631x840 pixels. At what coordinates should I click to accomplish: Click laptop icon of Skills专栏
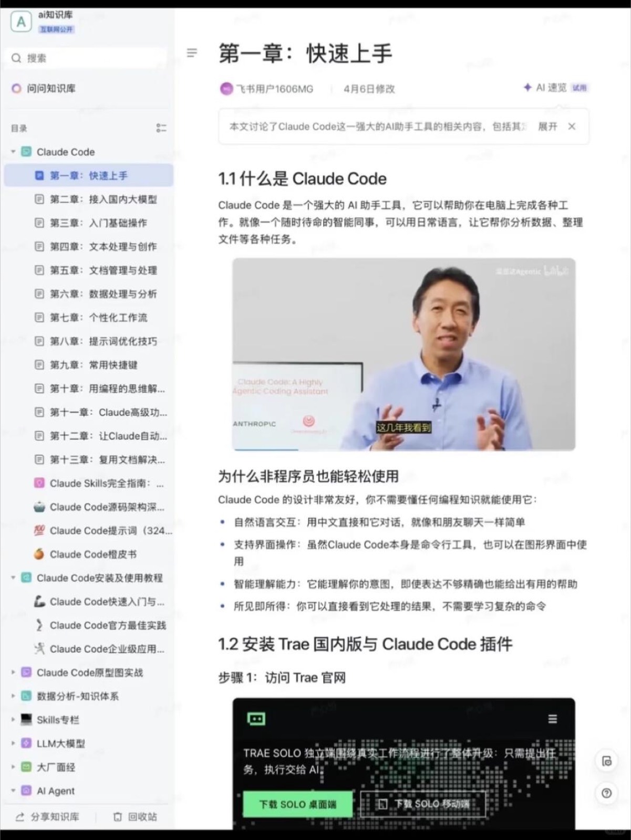[26, 719]
